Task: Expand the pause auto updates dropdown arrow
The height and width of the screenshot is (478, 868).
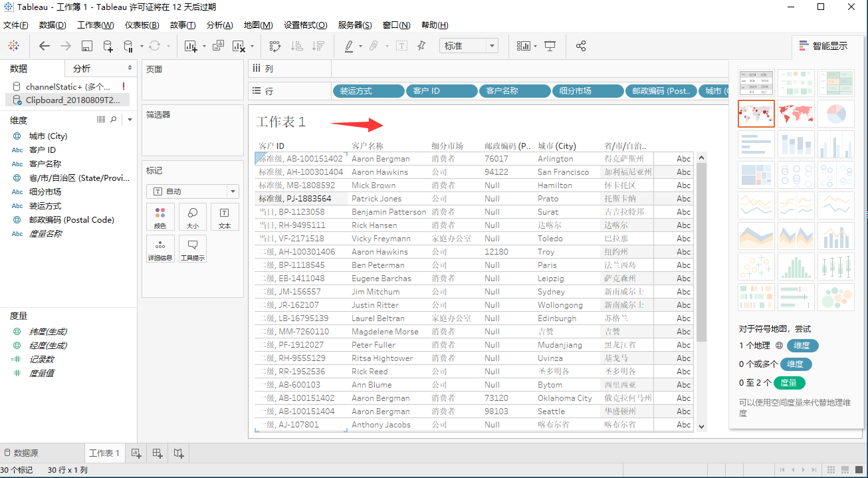Action: [x=140, y=46]
